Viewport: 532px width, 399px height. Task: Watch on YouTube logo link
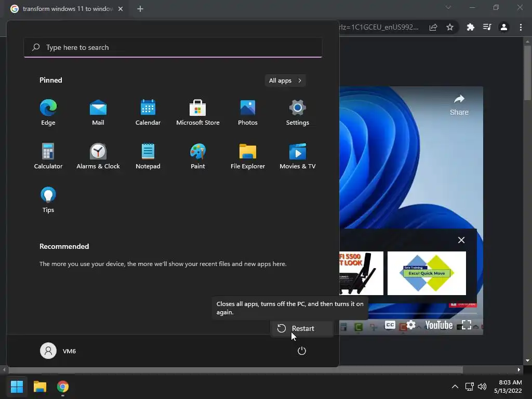click(439, 325)
